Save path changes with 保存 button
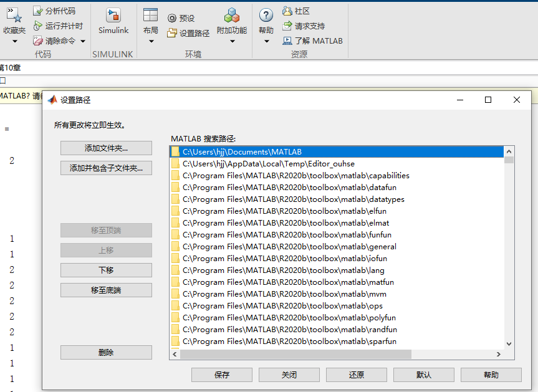This screenshot has height=392, width=538. pyautogui.click(x=221, y=375)
